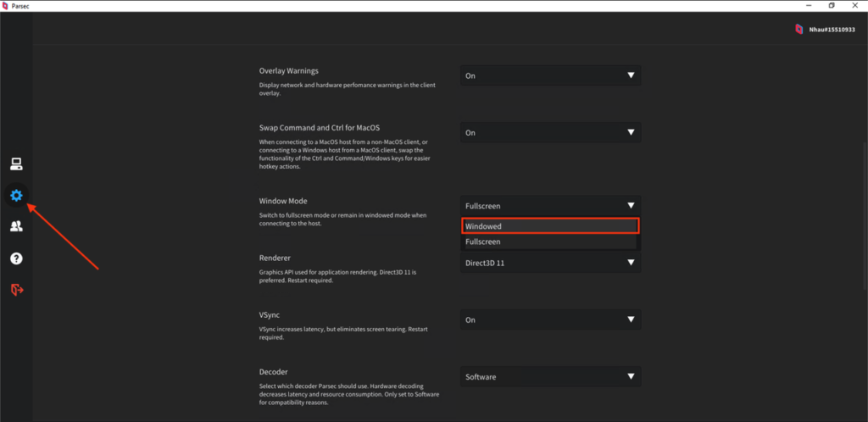
Task: Click the VSync dropdown arrow
Action: [630, 319]
